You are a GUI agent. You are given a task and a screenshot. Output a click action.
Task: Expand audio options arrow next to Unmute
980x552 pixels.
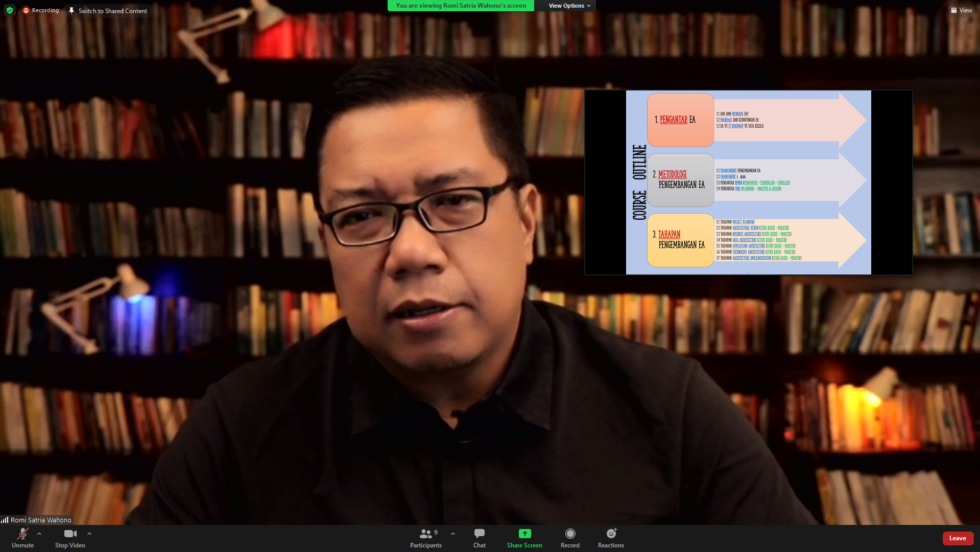tap(39, 534)
